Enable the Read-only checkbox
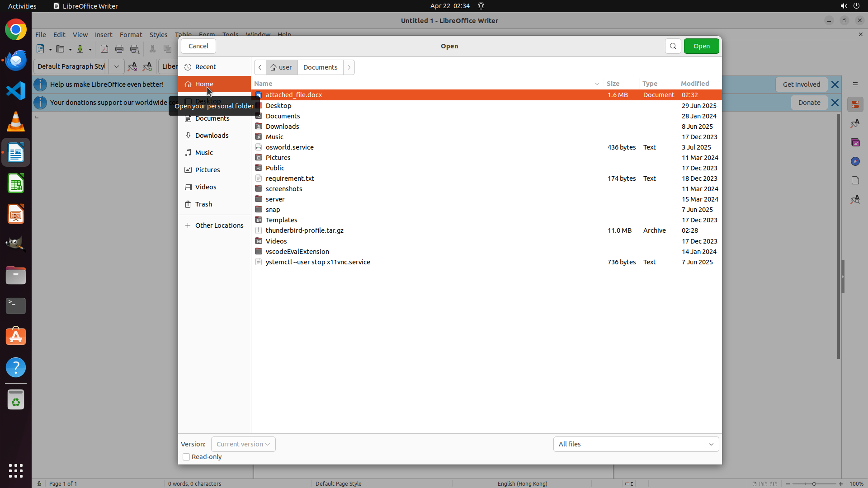This screenshot has width=868, height=488. (x=186, y=457)
